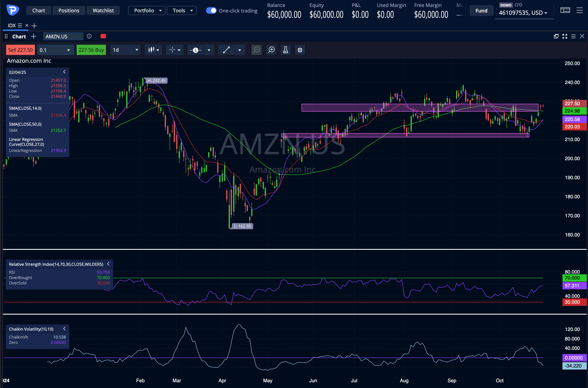Open layout panel icon in top bar
This screenshot has height=388, width=588.
pyautogui.click(x=565, y=10)
